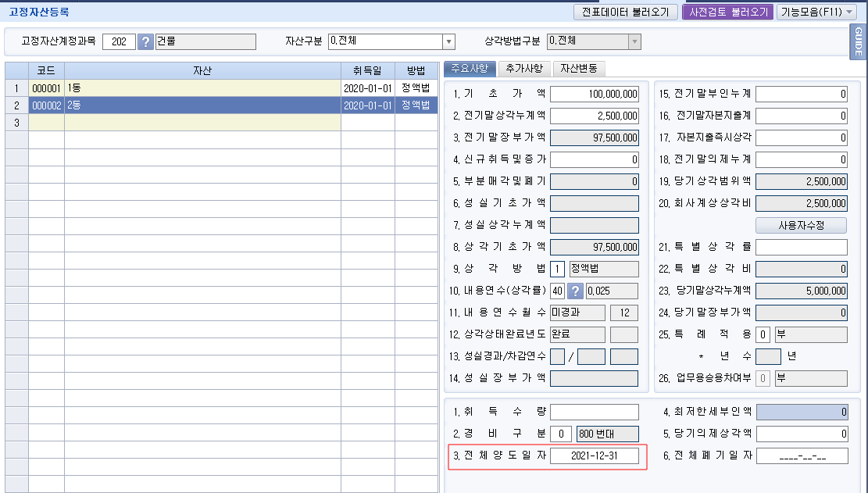Click the help icon beside account code 202
The height and width of the screenshot is (493, 868).
point(145,41)
